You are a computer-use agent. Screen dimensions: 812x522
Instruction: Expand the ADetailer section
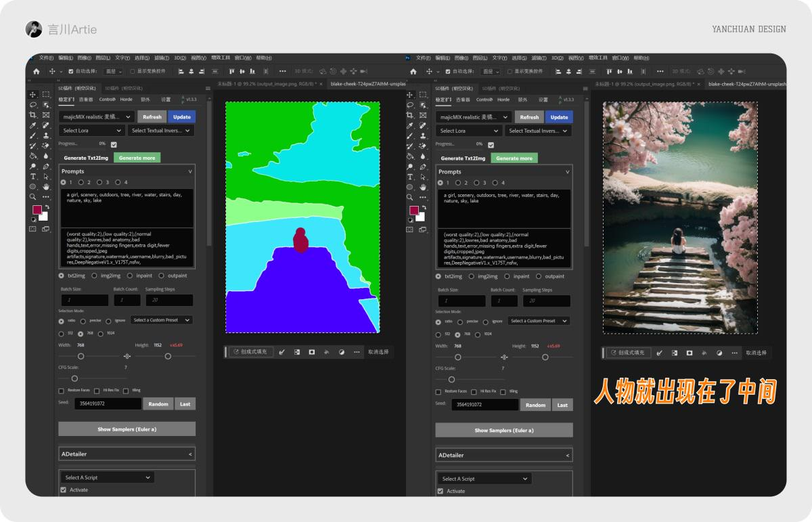(189, 454)
